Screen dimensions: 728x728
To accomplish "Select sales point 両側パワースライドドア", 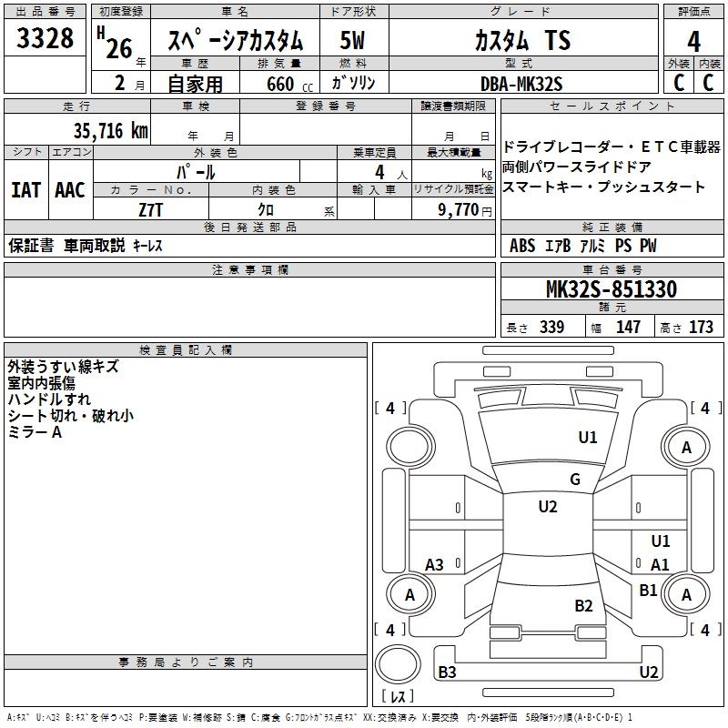I will [577, 167].
